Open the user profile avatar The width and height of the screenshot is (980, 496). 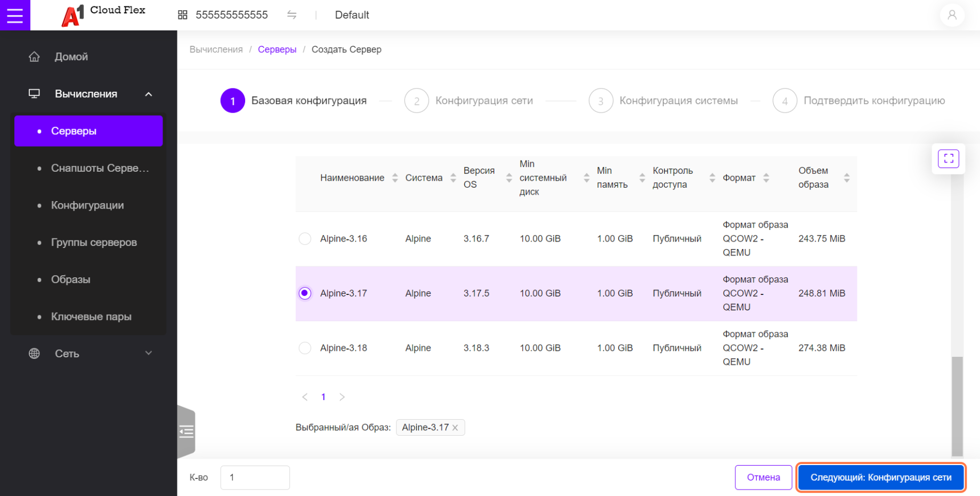coord(952,15)
